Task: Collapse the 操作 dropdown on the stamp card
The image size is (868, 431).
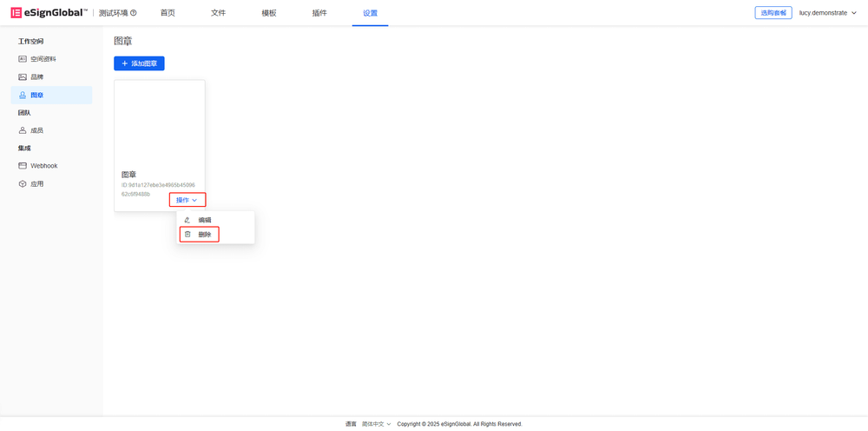Action: tap(187, 200)
